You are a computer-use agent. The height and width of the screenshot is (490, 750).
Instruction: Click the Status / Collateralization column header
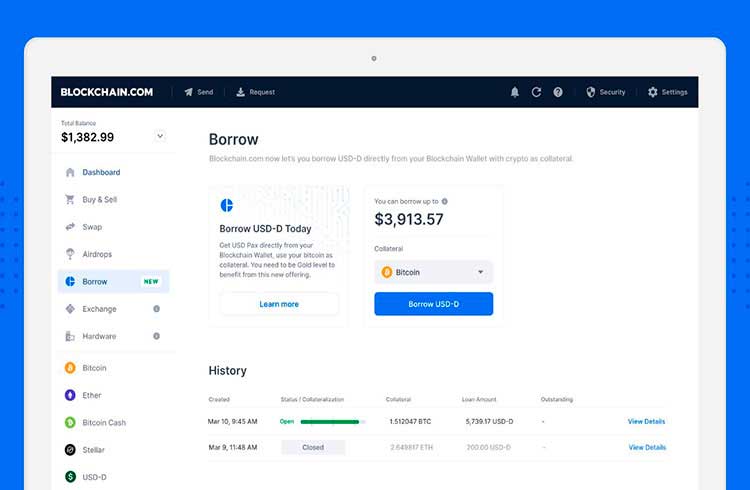312,399
